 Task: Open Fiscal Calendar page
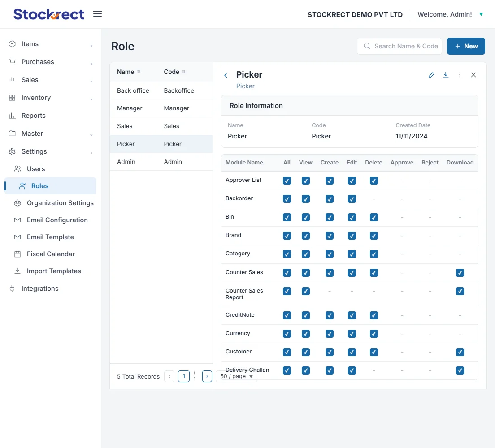coord(51,254)
